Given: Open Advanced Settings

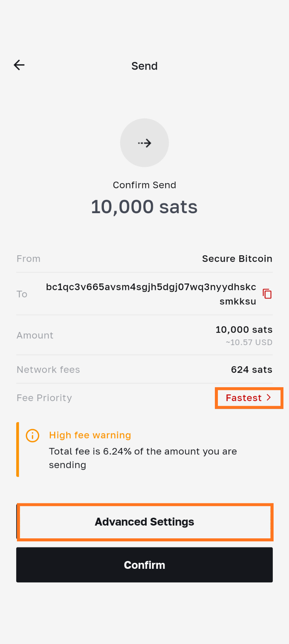Looking at the screenshot, I should pos(144,522).
